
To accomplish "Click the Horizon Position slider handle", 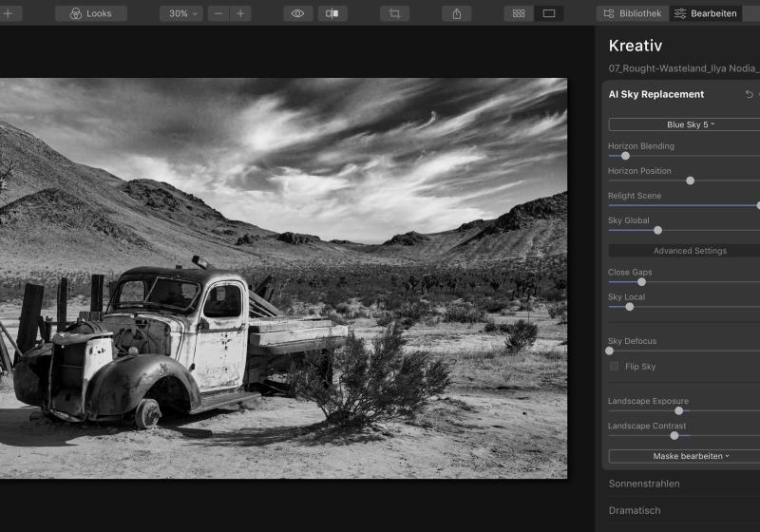I will [x=691, y=180].
